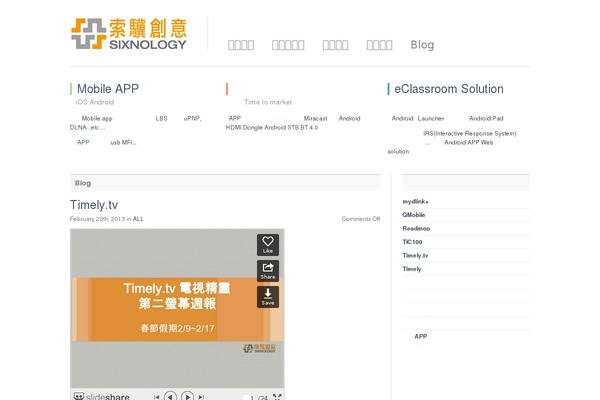Screen dimensions: 600x400
Task: Open the Timely.tv post title
Action: (94, 205)
